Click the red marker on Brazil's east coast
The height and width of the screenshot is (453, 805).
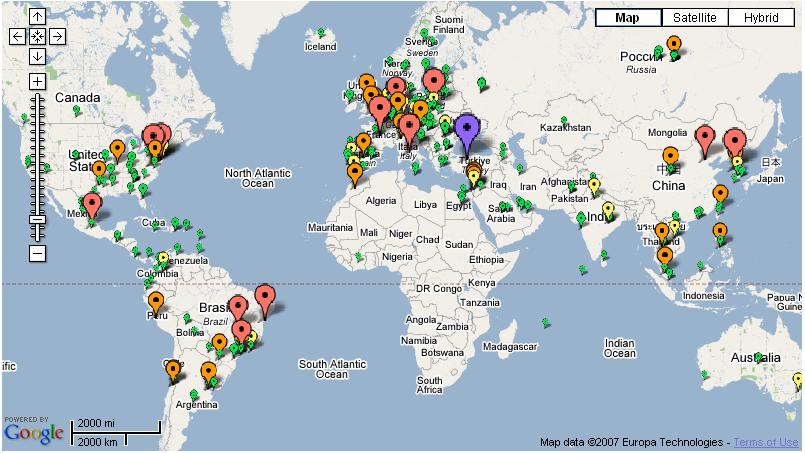pyautogui.click(x=264, y=297)
